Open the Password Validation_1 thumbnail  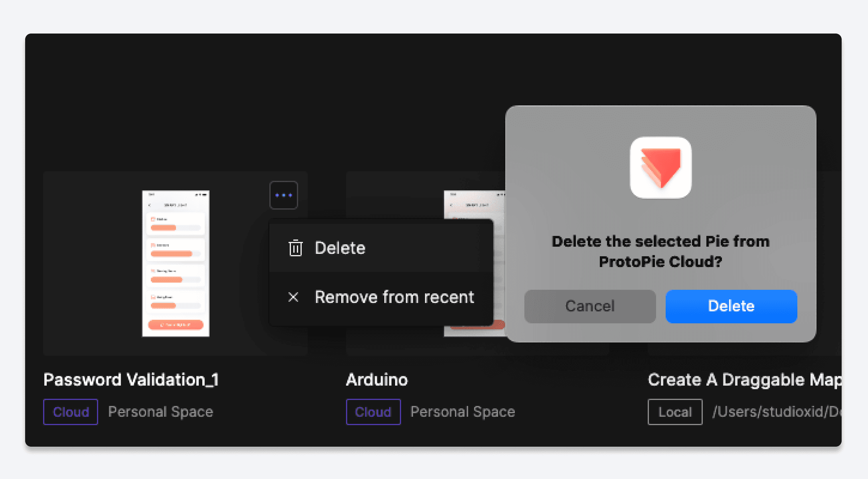click(176, 263)
